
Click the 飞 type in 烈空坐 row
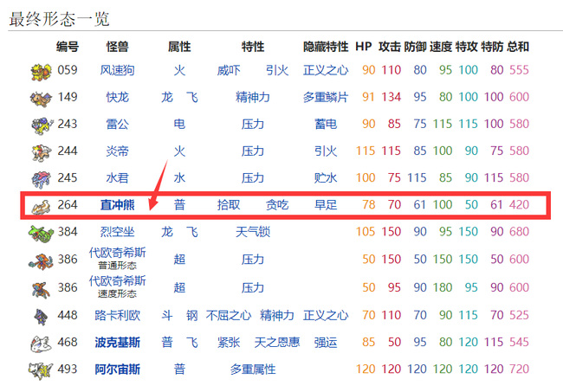[191, 232]
